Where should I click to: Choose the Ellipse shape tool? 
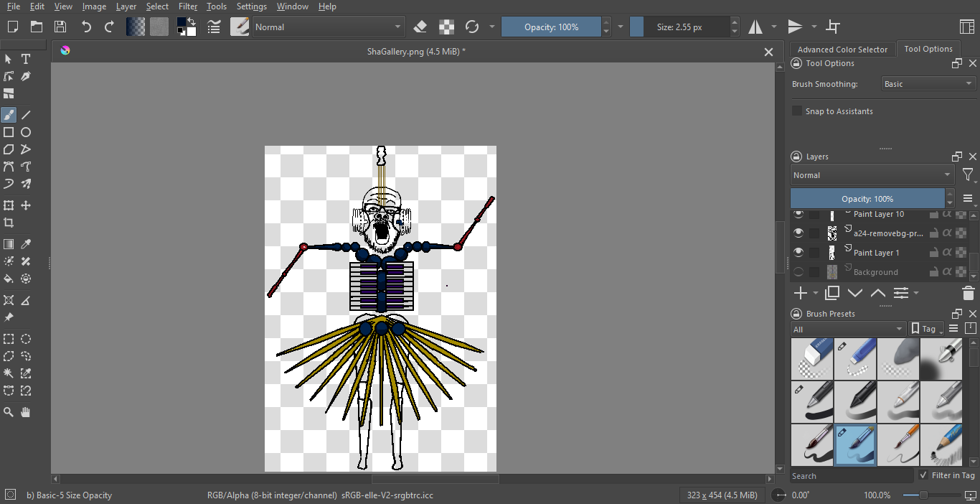coord(26,132)
